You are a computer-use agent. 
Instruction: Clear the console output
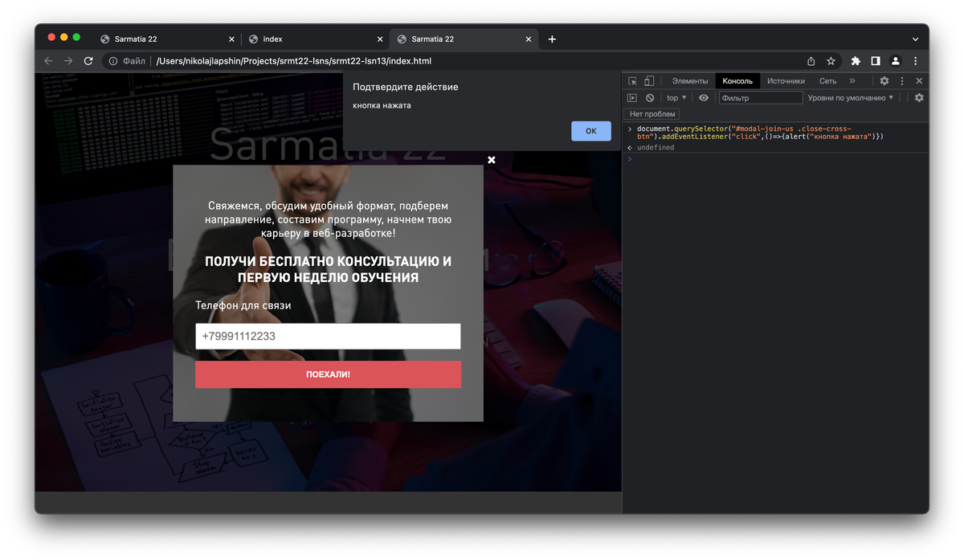click(650, 98)
